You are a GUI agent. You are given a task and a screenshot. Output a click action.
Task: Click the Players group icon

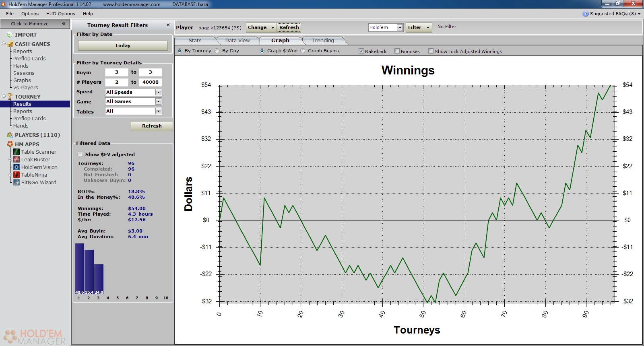pos(10,135)
